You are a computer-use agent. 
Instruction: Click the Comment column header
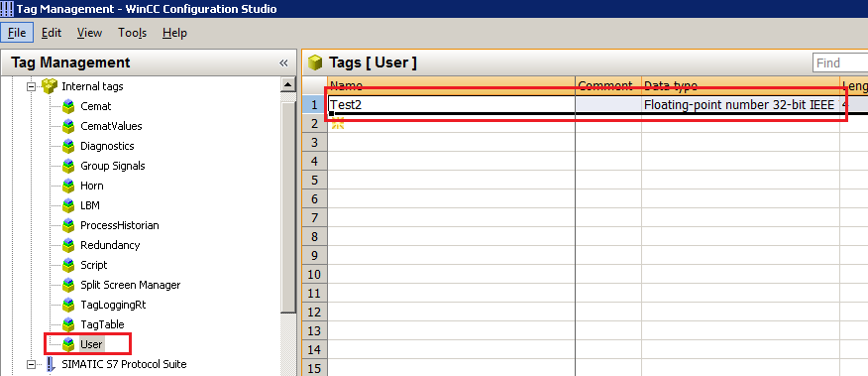(608, 85)
